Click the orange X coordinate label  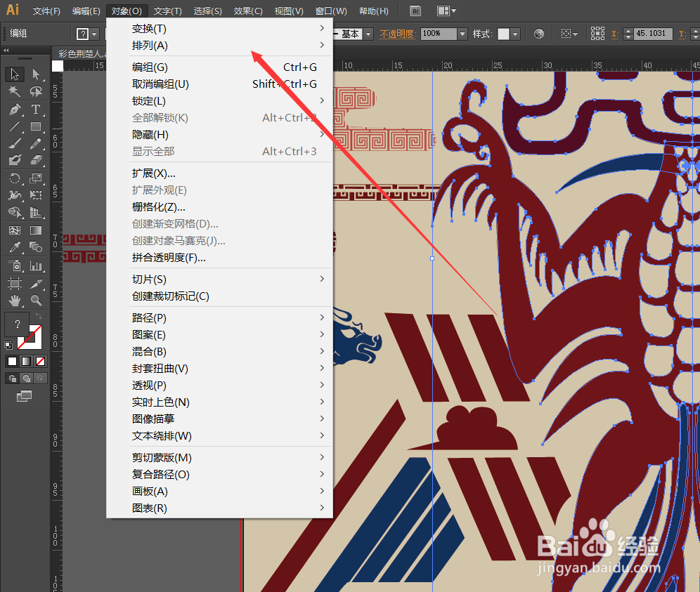pos(615,34)
